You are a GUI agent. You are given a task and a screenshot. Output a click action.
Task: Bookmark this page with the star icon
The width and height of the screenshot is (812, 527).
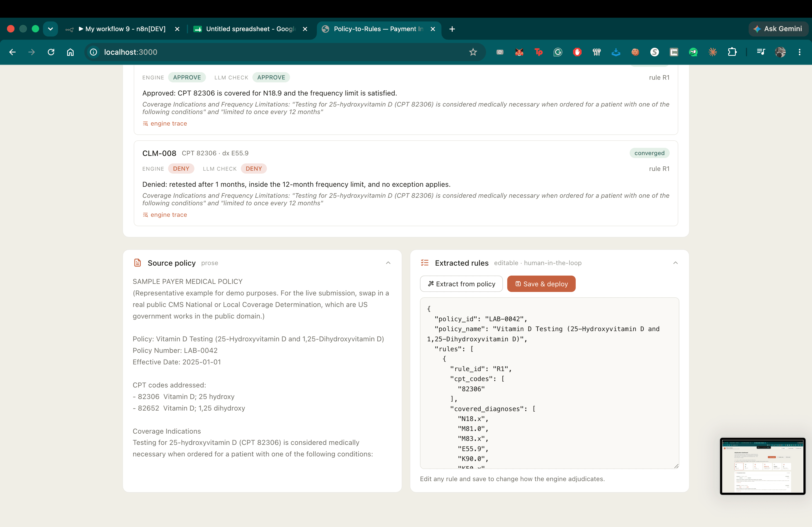[473, 52]
